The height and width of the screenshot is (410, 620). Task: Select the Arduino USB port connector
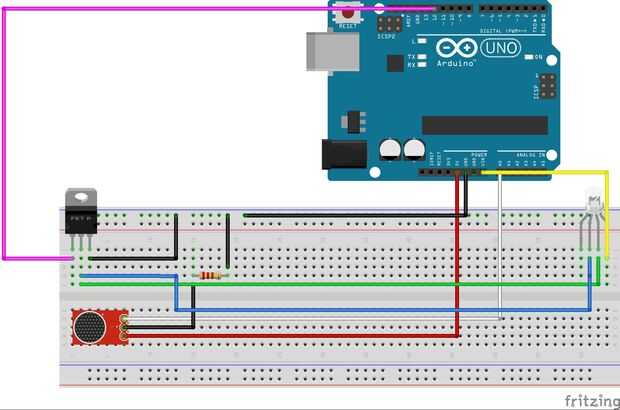pos(333,52)
